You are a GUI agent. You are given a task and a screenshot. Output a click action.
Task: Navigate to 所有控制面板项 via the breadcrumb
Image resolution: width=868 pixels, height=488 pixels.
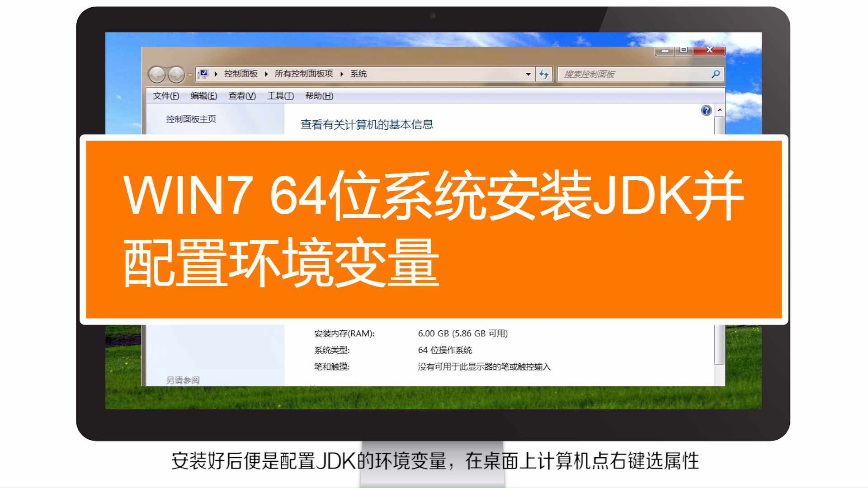tap(303, 74)
